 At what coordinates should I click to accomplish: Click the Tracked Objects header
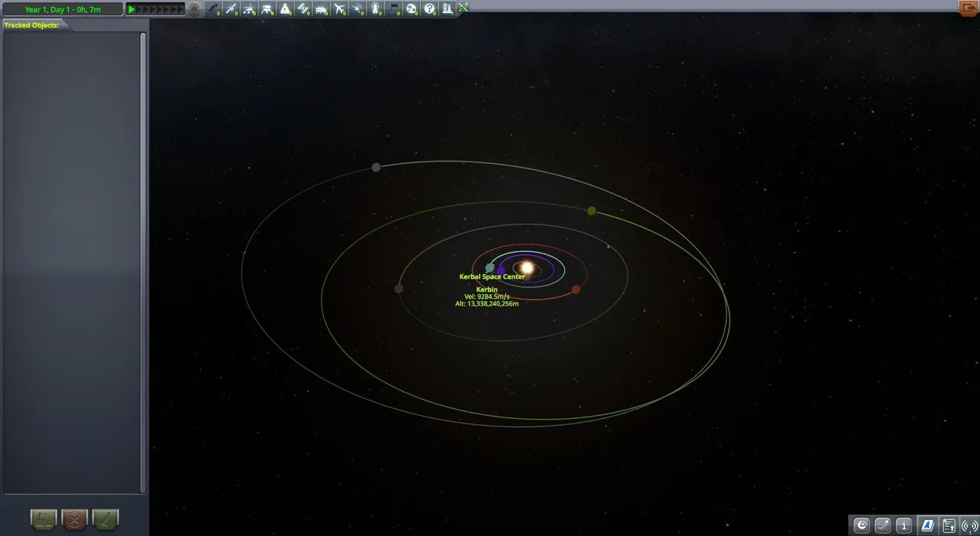[x=31, y=25]
